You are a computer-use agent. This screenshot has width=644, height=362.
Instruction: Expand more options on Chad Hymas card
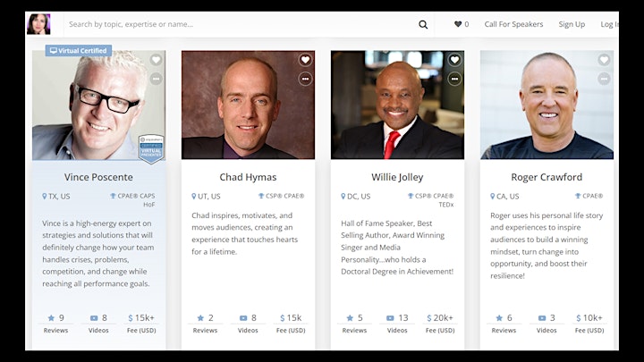click(305, 79)
